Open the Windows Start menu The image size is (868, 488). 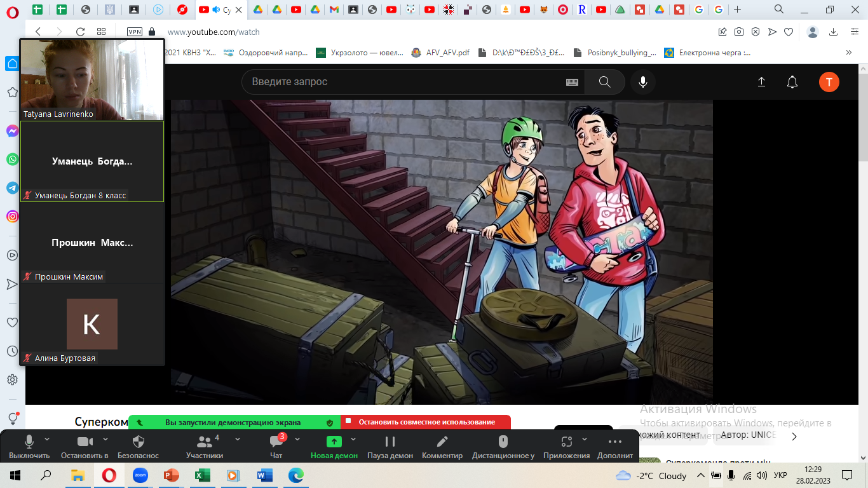point(15,475)
